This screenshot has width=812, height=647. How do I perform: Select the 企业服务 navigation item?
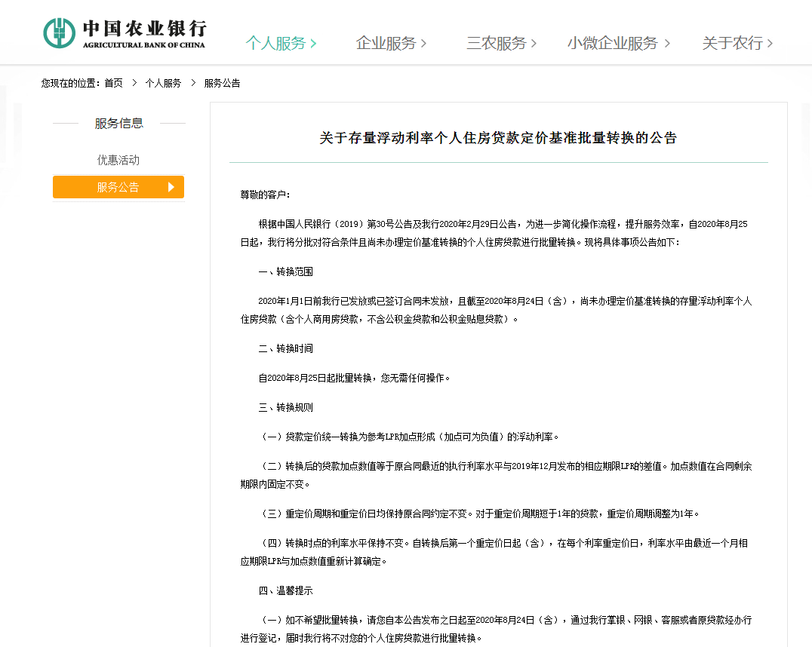click(x=386, y=44)
